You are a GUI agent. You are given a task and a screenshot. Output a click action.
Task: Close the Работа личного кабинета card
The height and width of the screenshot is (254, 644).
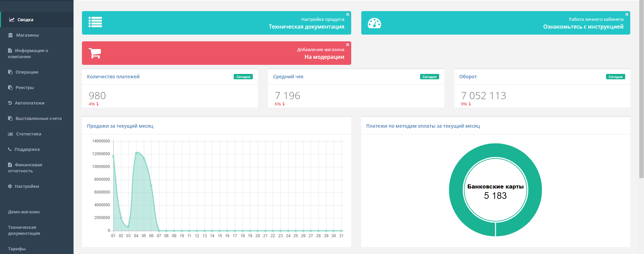pos(627,14)
